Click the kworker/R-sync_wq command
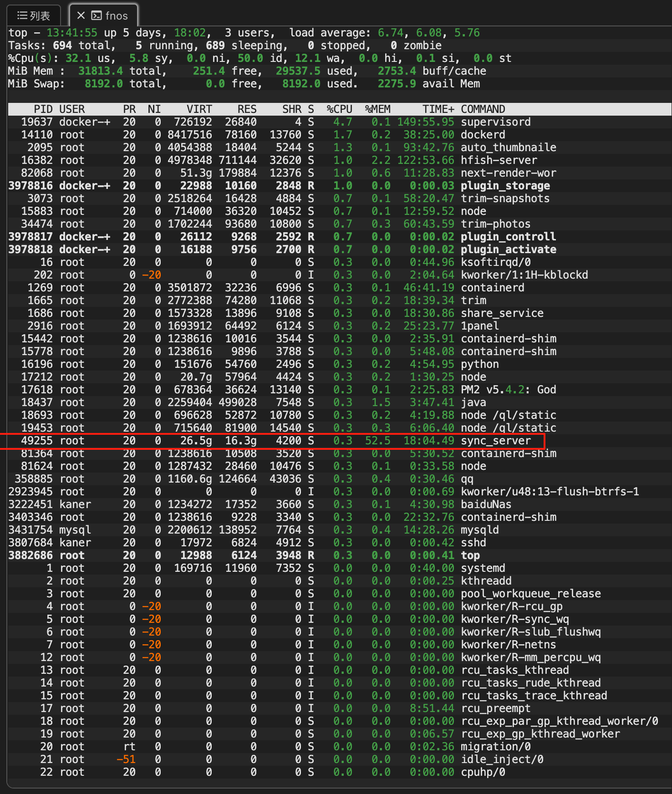Screen dimensions: 672x794 click(x=515, y=619)
